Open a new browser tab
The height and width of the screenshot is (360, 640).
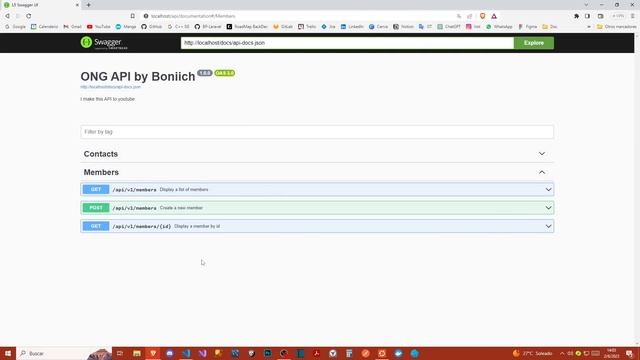click(x=89, y=5)
